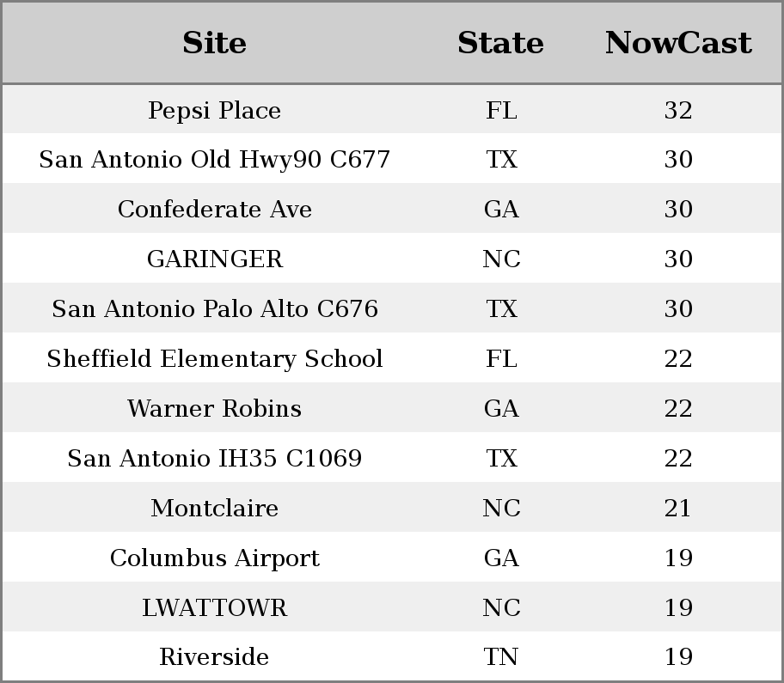Click the FL state cell for Sheffield Elementary
This screenshot has height=683, width=784.
tap(501, 358)
